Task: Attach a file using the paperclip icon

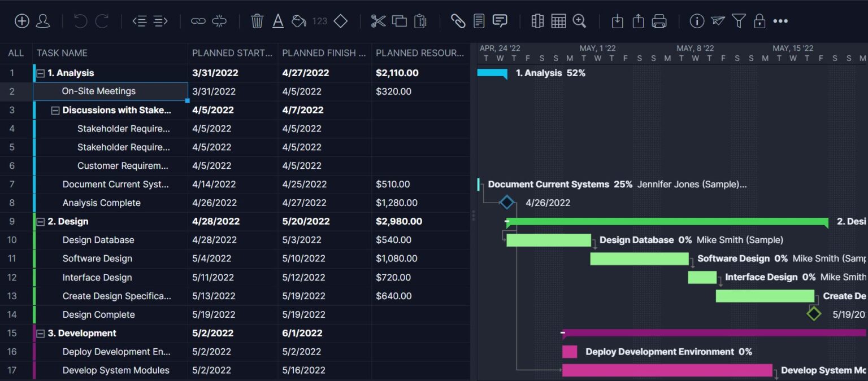Action: (x=458, y=21)
